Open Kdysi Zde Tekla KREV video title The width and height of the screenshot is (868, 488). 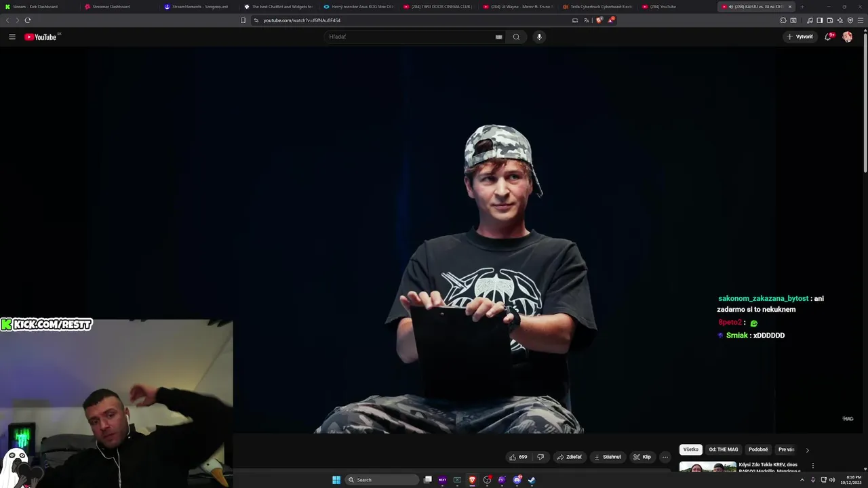coord(770,467)
